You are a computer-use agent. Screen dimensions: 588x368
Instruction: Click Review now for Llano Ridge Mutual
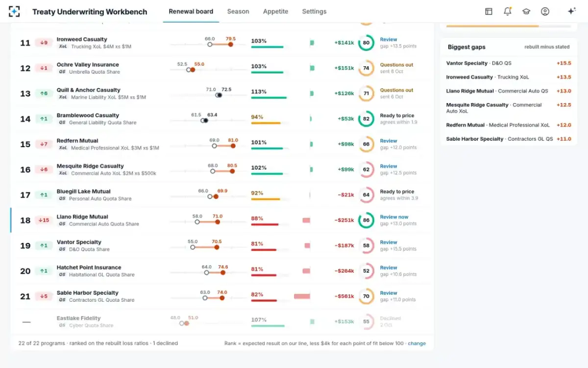click(x=394, y=217)
